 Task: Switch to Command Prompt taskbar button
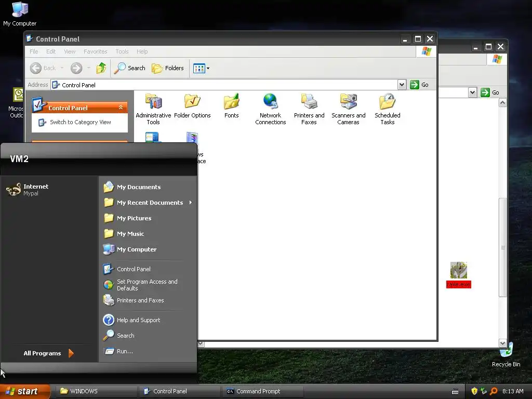262,391
